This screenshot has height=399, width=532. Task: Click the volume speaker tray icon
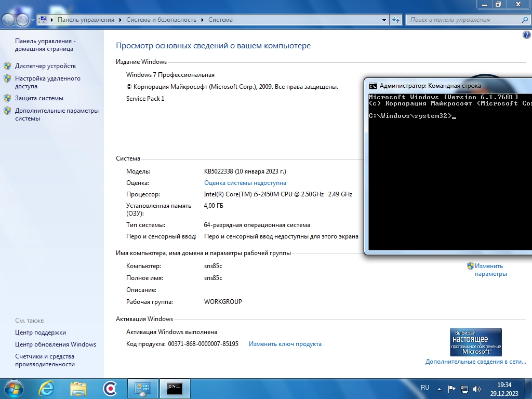pos(477,389)
